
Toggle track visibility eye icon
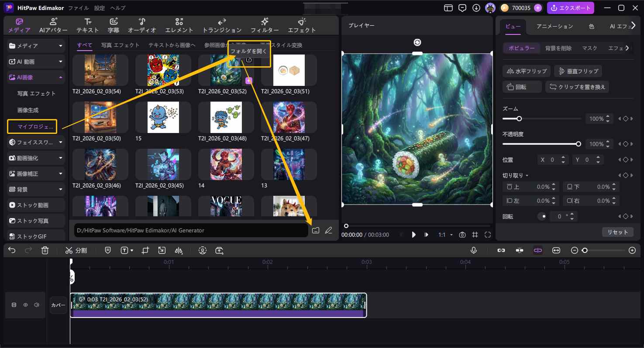25,305
